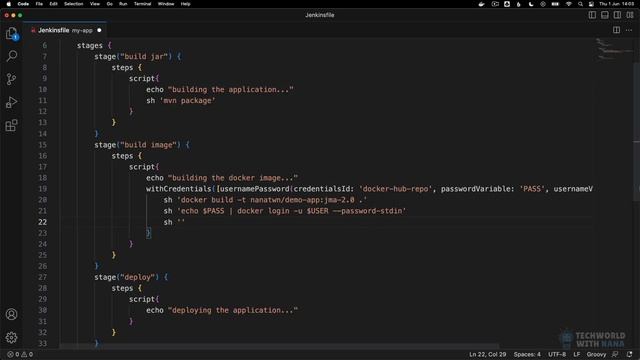Screen dimensions: 640x360
Task: Click the Docker whale menu bar icon
Action: point(482,4)
